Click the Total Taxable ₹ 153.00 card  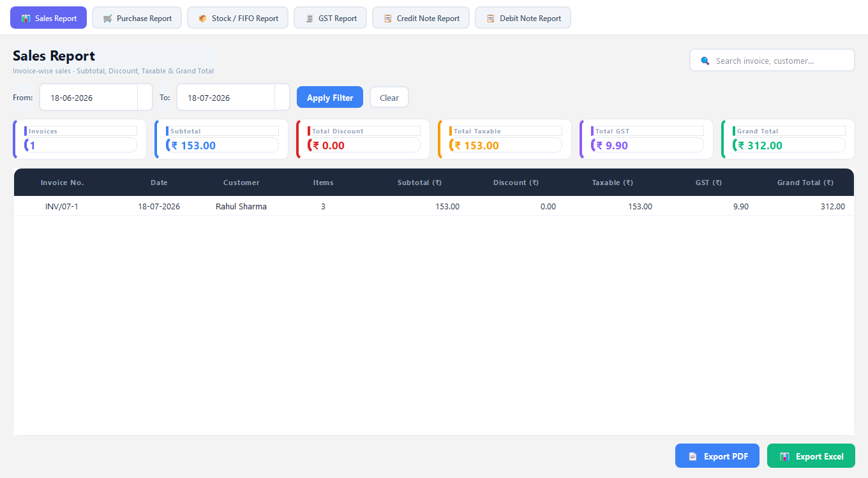tap(505, 139)
